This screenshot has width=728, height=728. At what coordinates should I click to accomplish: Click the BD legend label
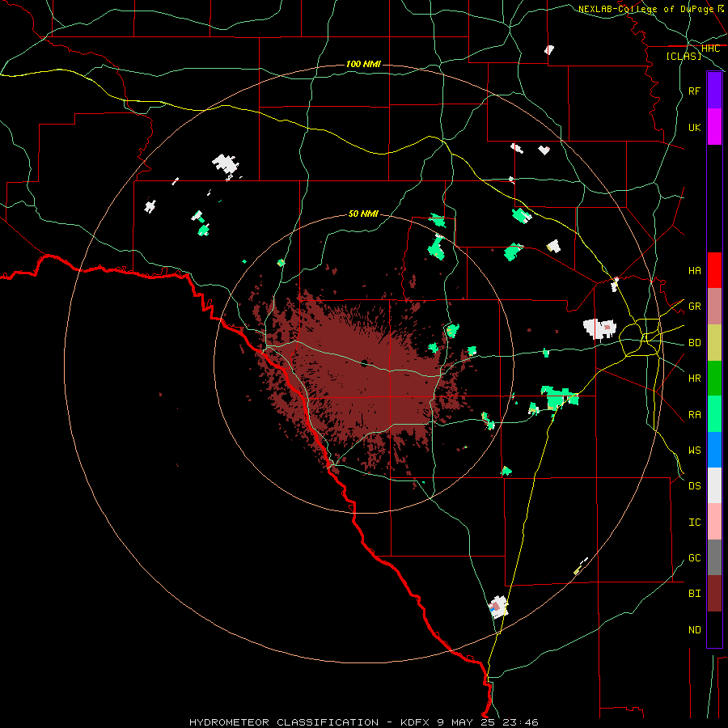(x=694, y=343)
